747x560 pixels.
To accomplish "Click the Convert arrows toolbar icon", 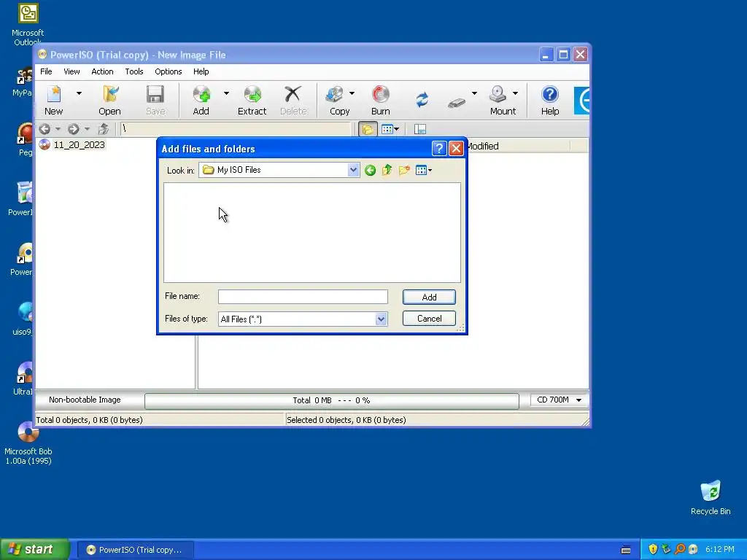I will pos(422,100).
